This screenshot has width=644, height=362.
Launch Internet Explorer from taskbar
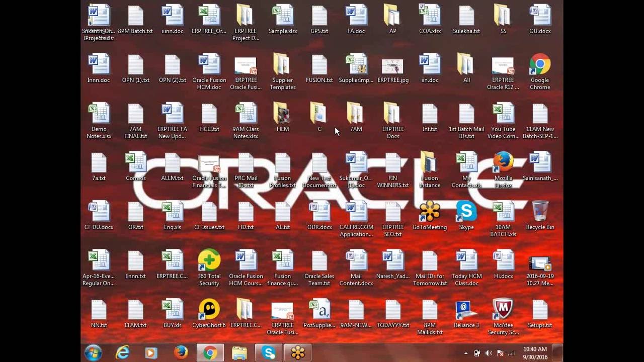coord(122,353)
